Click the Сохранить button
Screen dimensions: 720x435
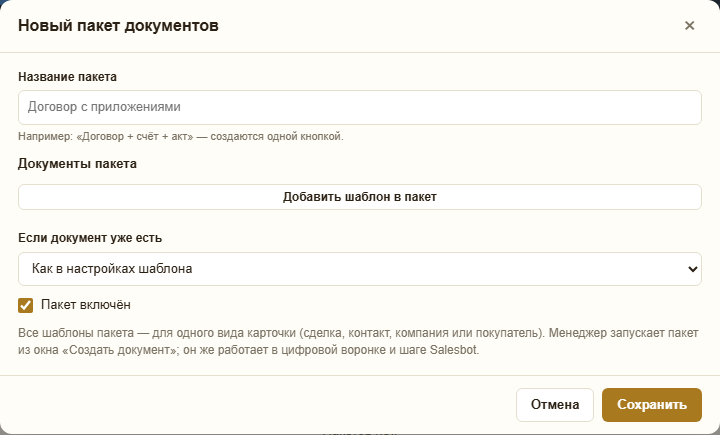click(652, 405)
